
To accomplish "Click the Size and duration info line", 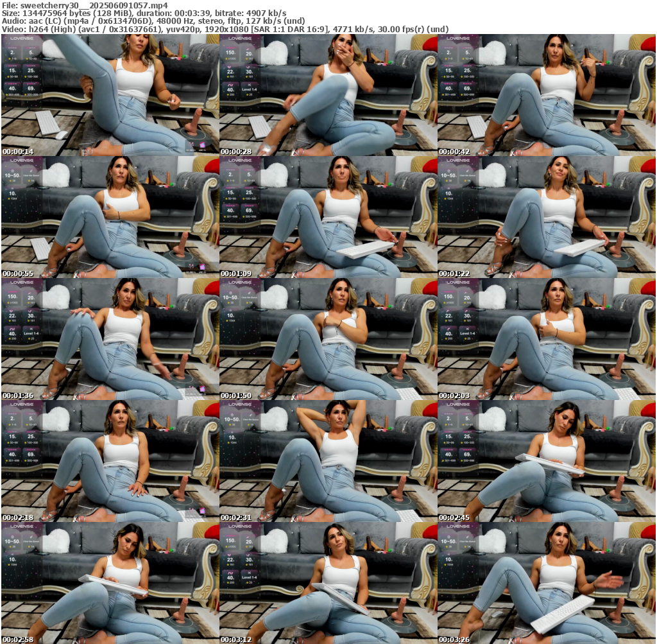I will point(144,13).
